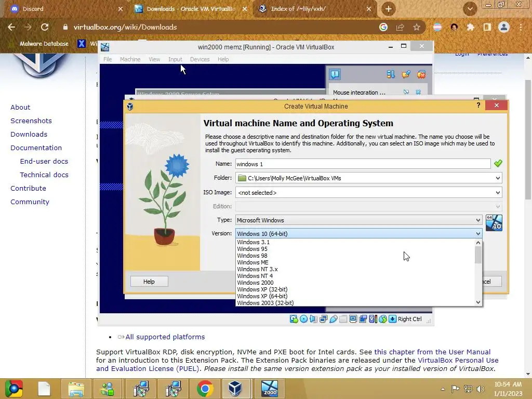
Task: Click the keyboard capture arrow icon
Action: click(393, 319)
